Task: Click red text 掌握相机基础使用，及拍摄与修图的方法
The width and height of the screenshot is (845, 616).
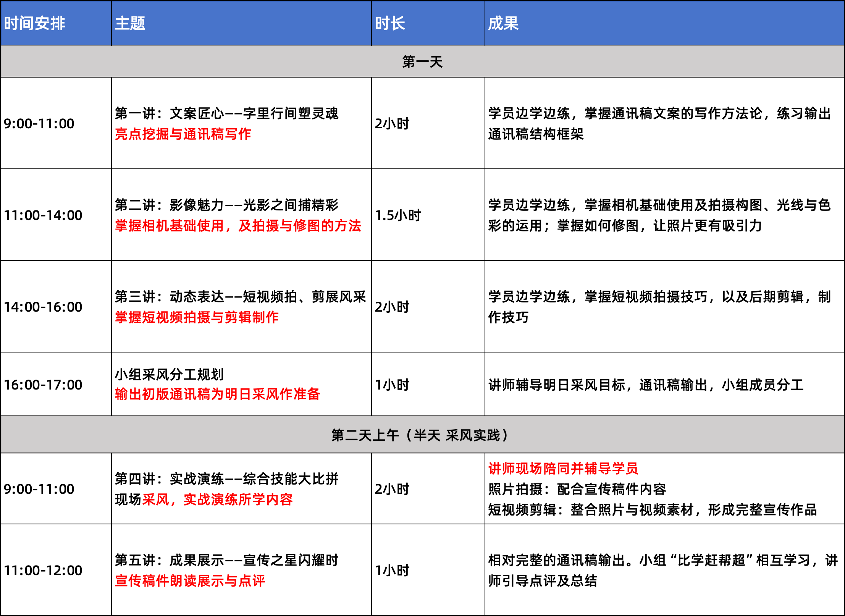Action: click(238, 226)
